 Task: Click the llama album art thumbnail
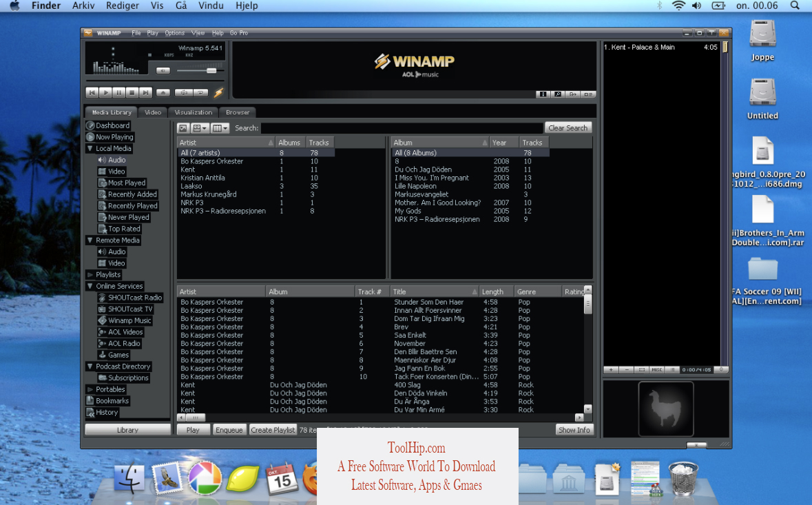[x=666, y=409]
